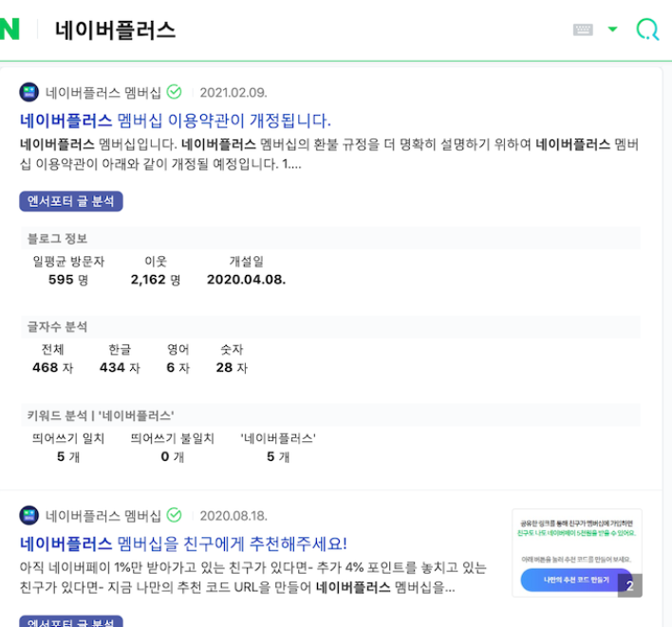Open the virtual keyboard icon
672x627 pixels.
[x=583, y=29]
